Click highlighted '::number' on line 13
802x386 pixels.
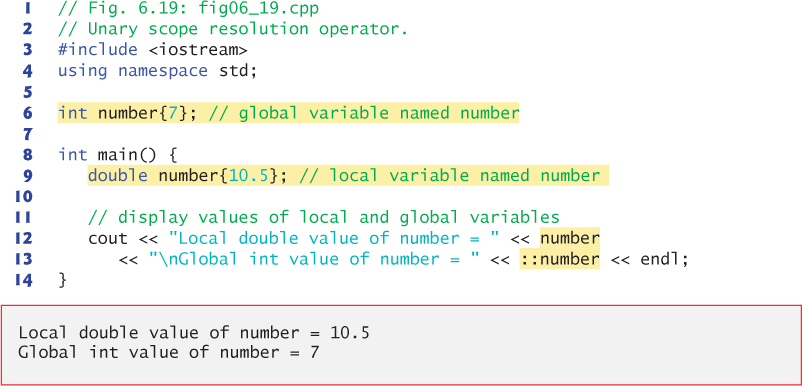560,259
